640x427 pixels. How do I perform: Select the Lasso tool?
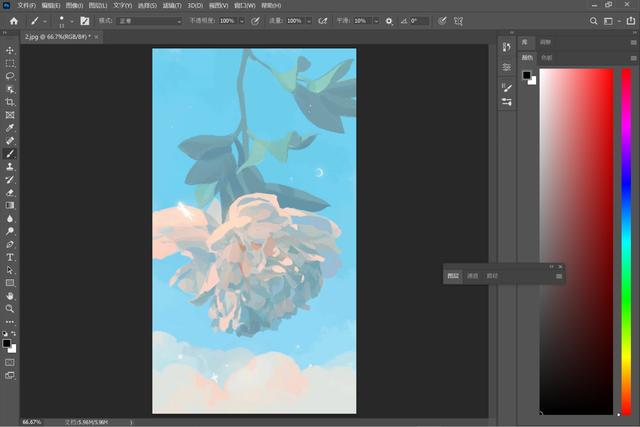pos(10,76)
